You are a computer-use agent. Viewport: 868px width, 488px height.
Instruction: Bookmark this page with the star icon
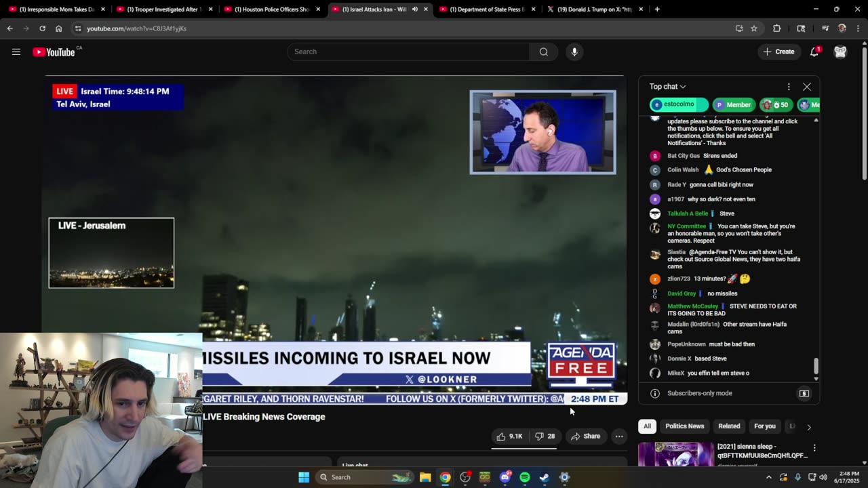(754, 28)
